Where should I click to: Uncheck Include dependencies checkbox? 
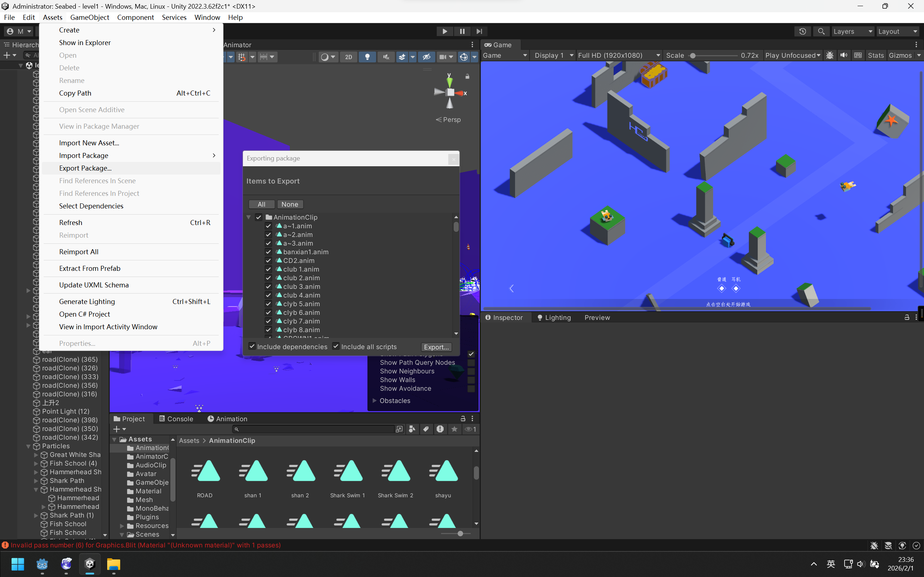point(252,346)
